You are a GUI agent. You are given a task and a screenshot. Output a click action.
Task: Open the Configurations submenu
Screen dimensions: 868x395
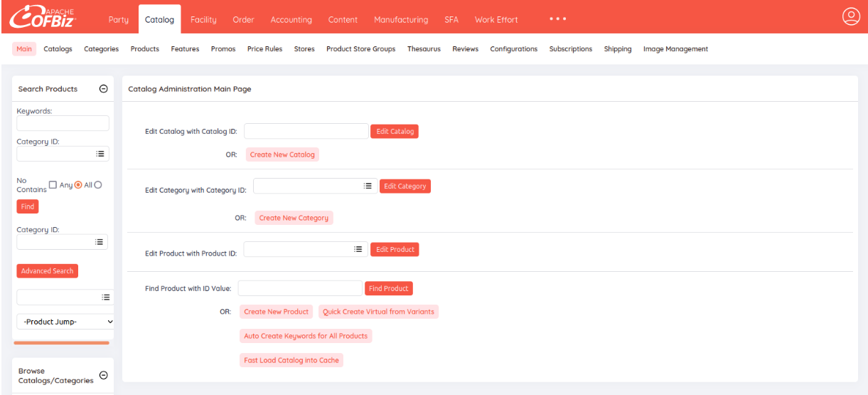point(513,49)
